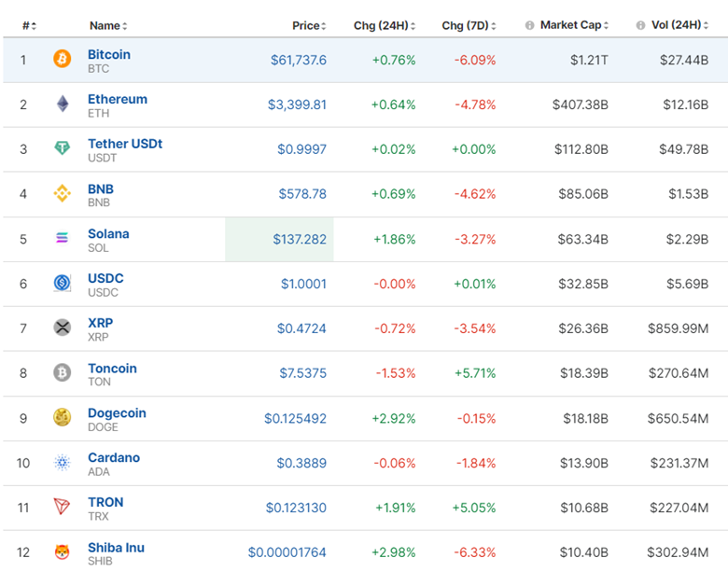728x572 pixels.
Task: Click Toncoin 24H change -1.53%
Action: (396, 373)
